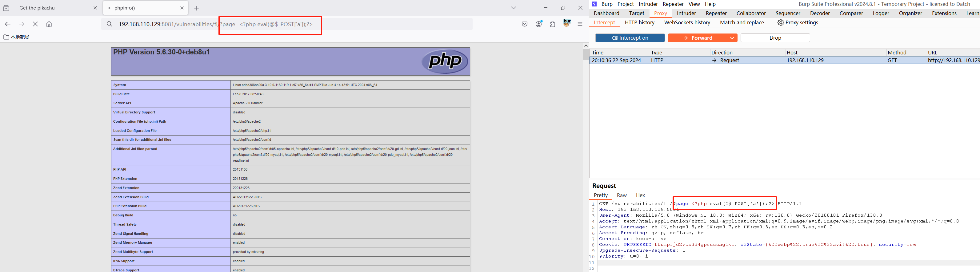Click the 'Loaded Configuration File' row label
This screenshot has width=980, height=272.
[x=135, y=131]
